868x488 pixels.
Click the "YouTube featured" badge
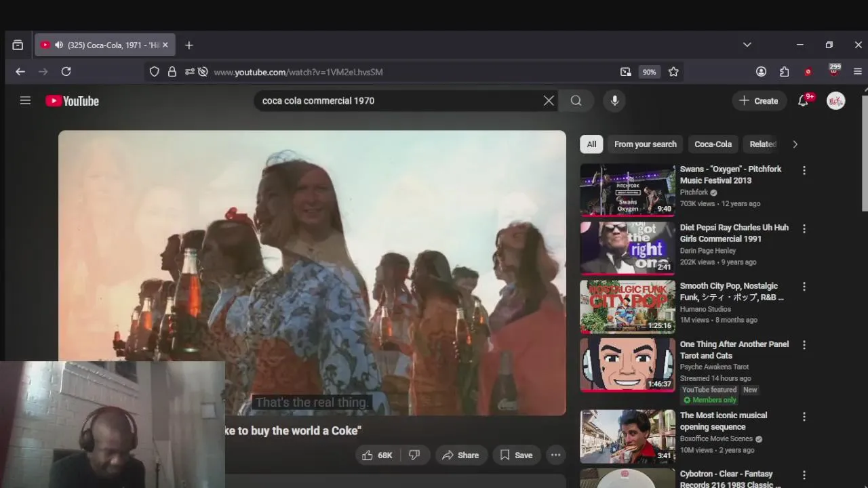(x=709, y=390)
